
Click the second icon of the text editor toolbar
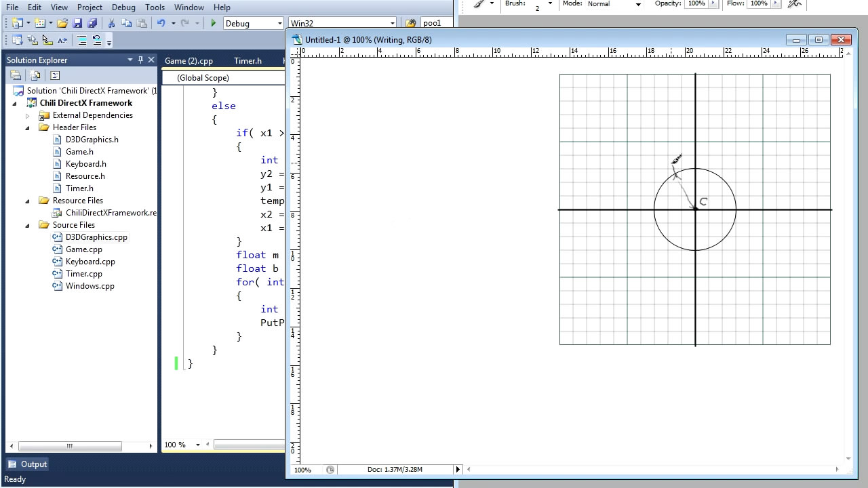33,40
